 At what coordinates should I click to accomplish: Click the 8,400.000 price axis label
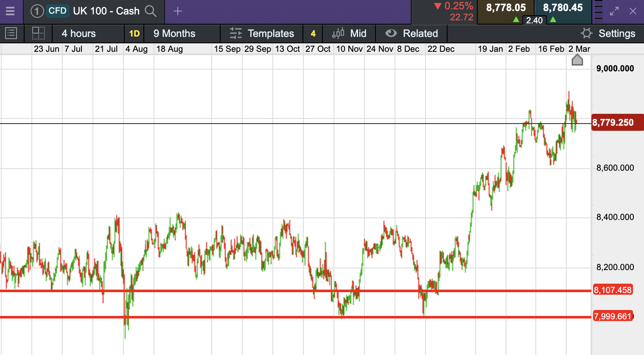[615, 217]
